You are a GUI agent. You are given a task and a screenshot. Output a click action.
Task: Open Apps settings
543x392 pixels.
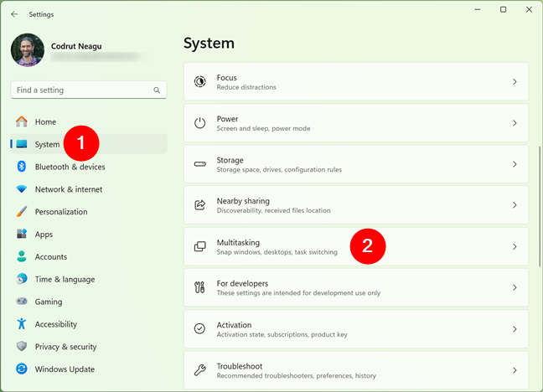coord(89,234)
